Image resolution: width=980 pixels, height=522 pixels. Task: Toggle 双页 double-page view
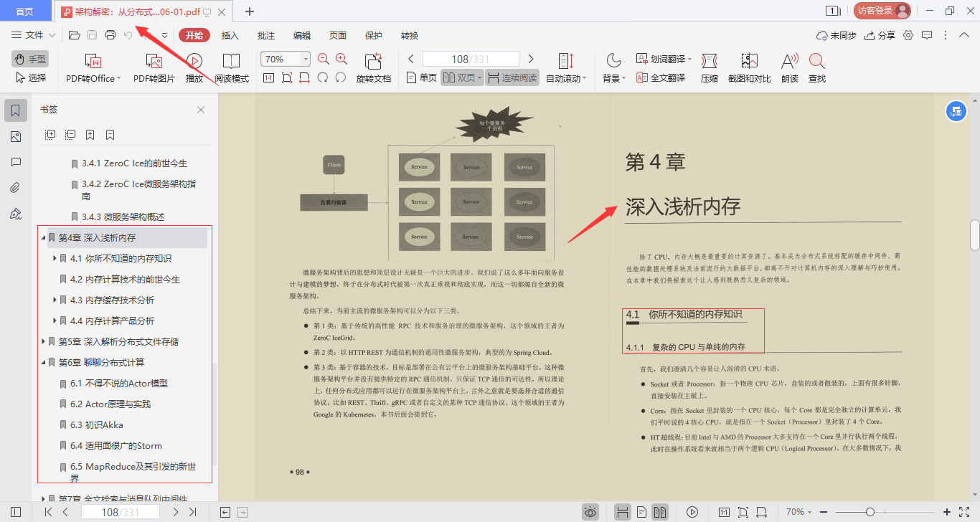461,77
